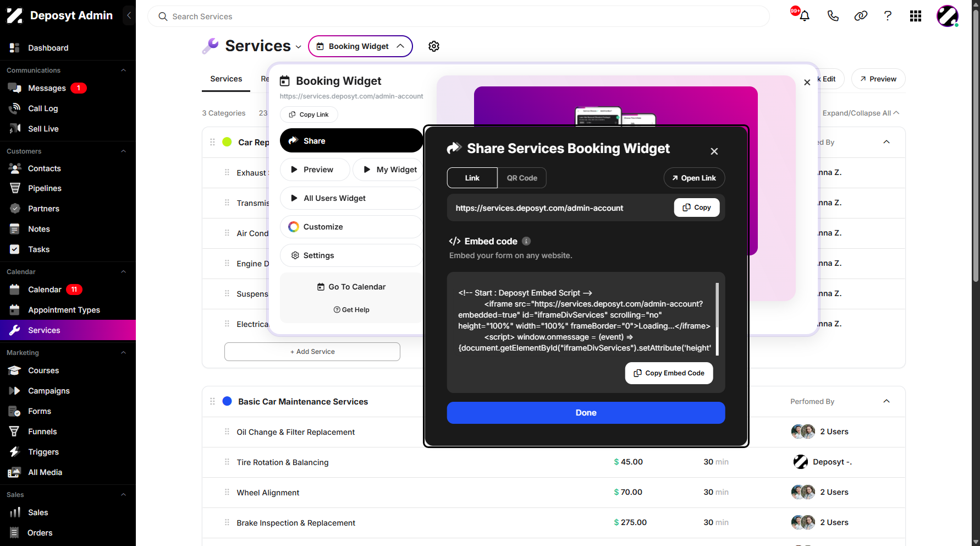Click Open Link button
The height and width of the screenshot is (546, 980).
[694, 178]
